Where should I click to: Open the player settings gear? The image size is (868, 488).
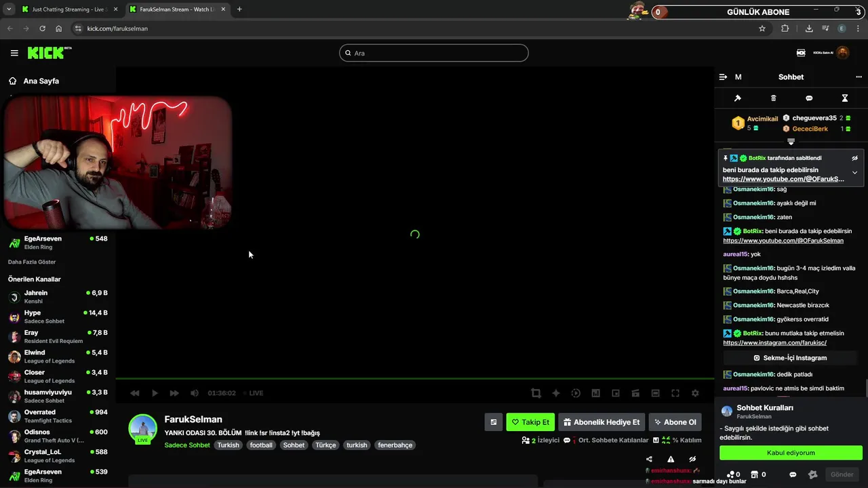[695, 393]
